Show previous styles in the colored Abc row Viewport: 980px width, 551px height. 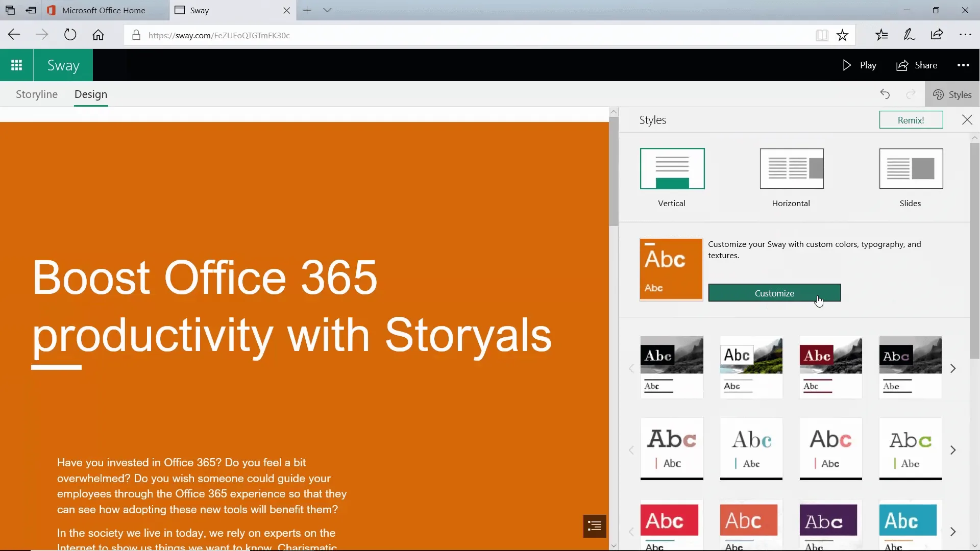coord(631,532)
